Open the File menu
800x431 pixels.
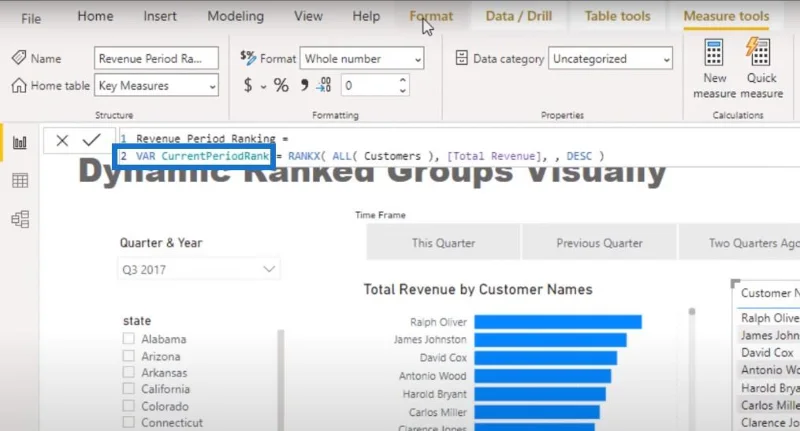pos(31,19)
